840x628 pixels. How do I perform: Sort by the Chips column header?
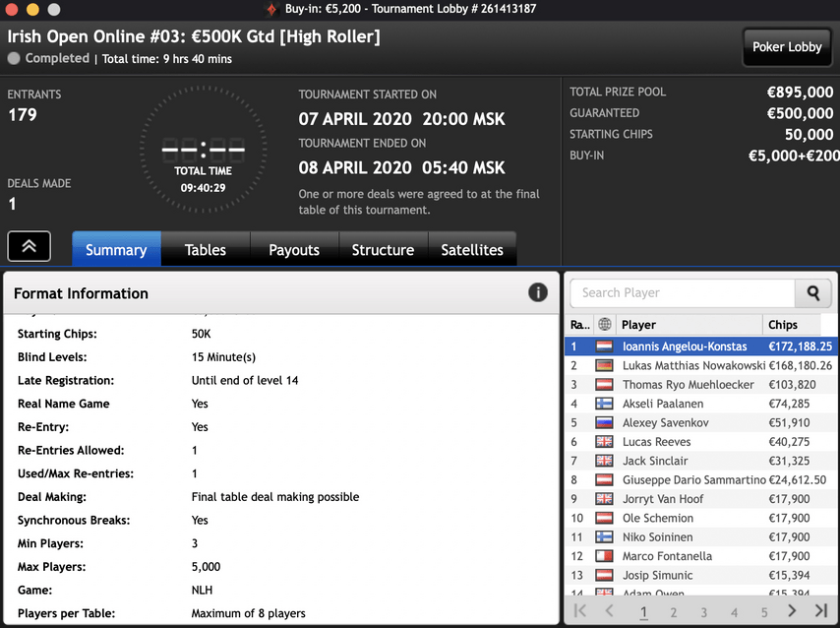[792, 325]
